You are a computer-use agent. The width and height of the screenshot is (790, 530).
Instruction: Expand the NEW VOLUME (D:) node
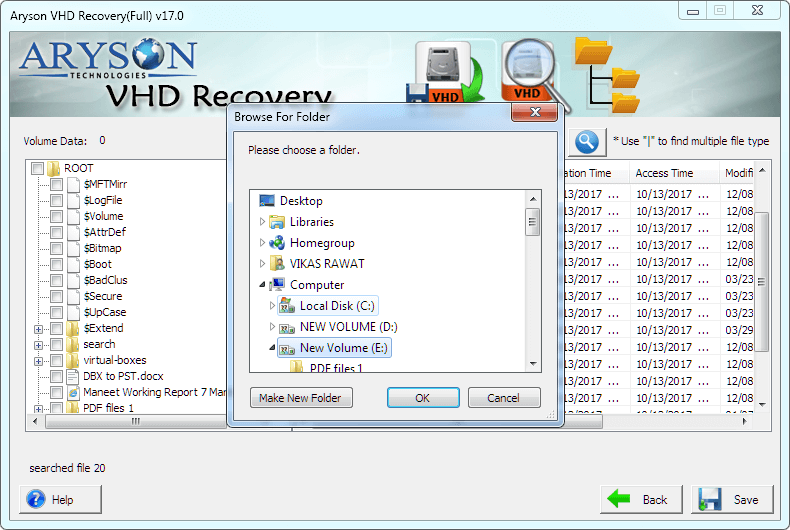point(272,327)
